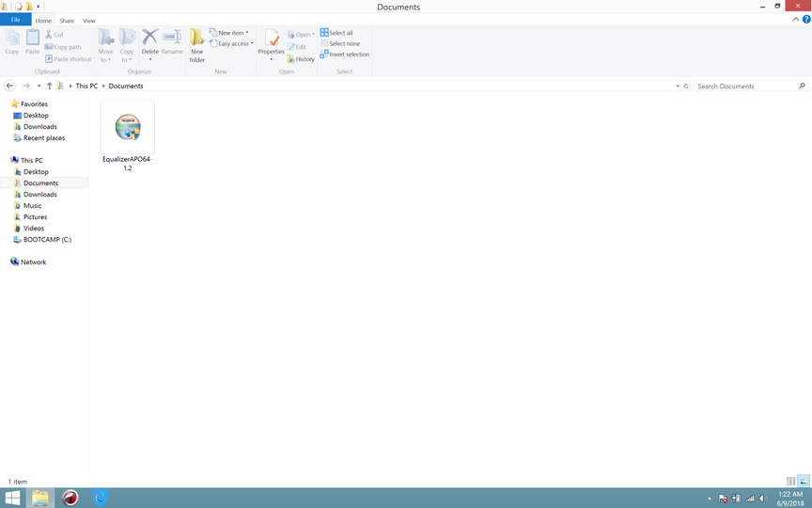Viewport: 812px width, 508px height.
Task: Collapse the ribbon with the chevron
Action: pyautogui.click(x=795, y=19)
